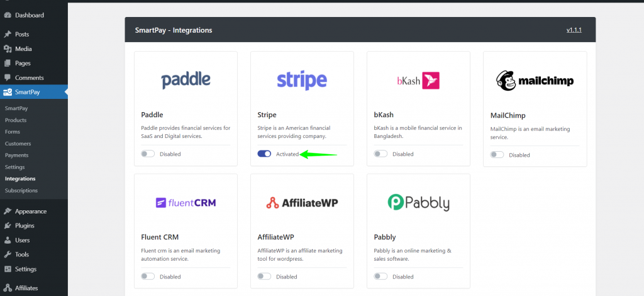Click the Tools wrench icon
The width and height of the screenshot is (644, 296).
pos(8,254)
